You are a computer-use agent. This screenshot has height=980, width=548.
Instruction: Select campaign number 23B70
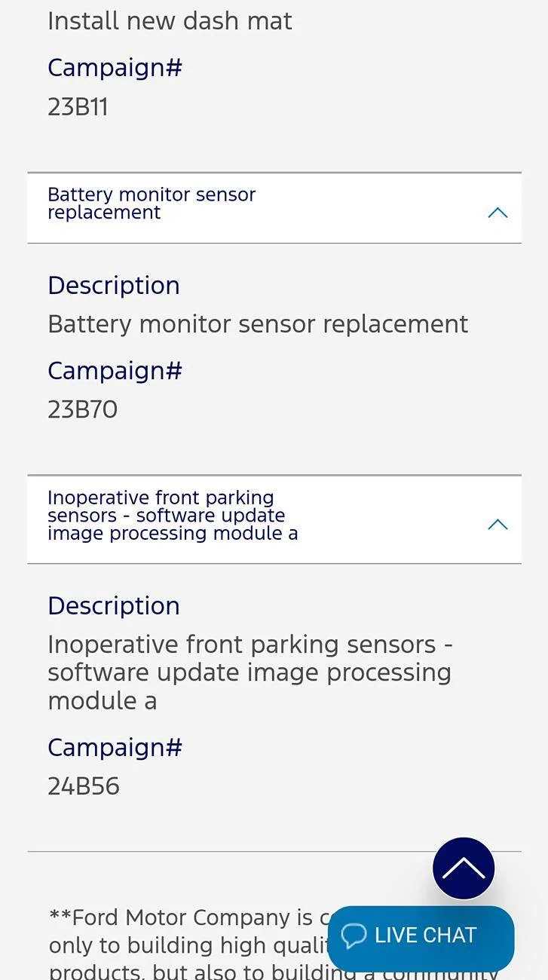(82, 409)
